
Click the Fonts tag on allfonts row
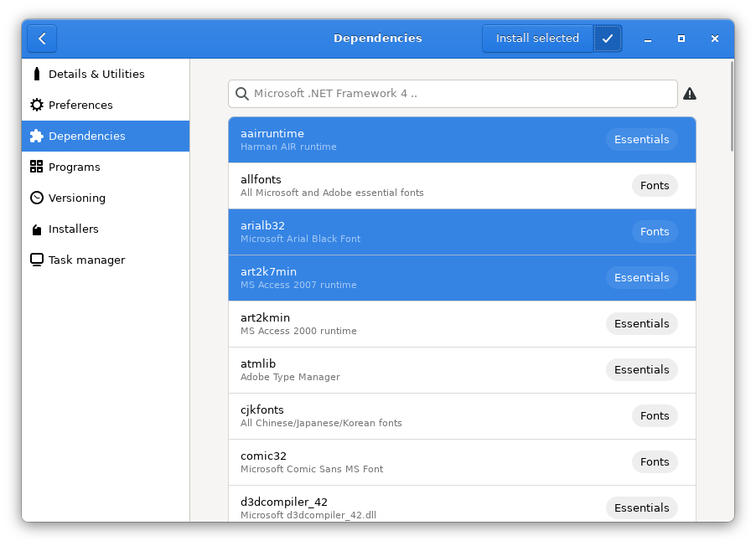[x=655, y=186]
